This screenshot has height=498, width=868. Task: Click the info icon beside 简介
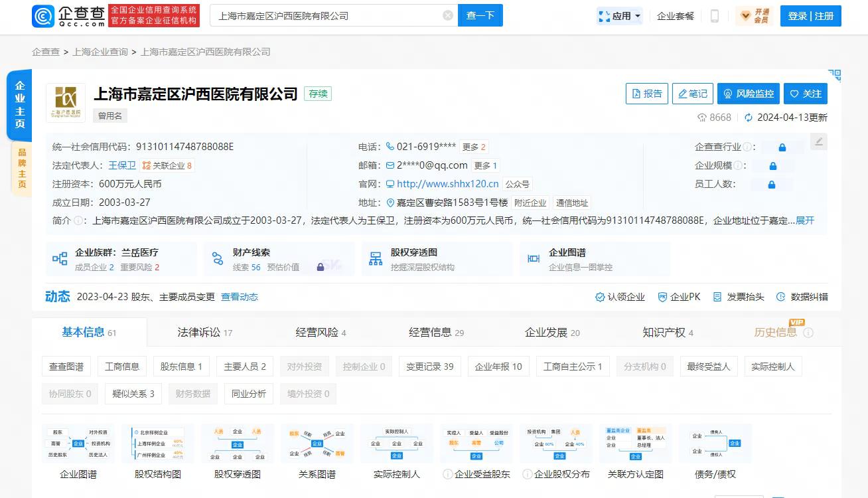[78, 220]
